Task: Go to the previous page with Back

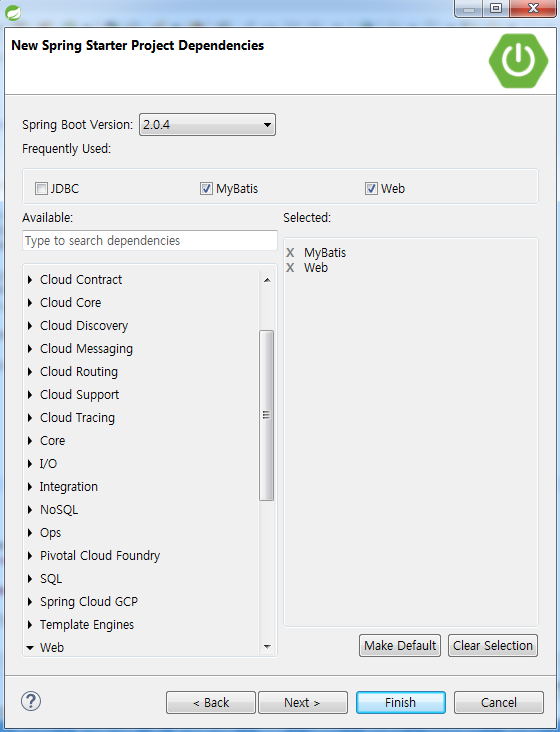Action: pyautogui.click(x=211, y=703)
